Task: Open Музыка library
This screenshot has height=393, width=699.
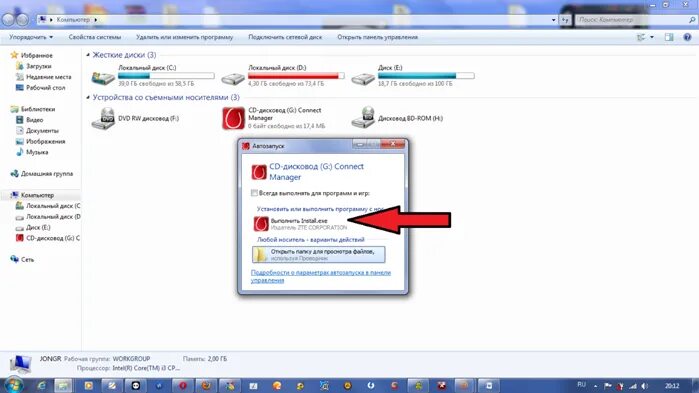Action: coord(37,151)
